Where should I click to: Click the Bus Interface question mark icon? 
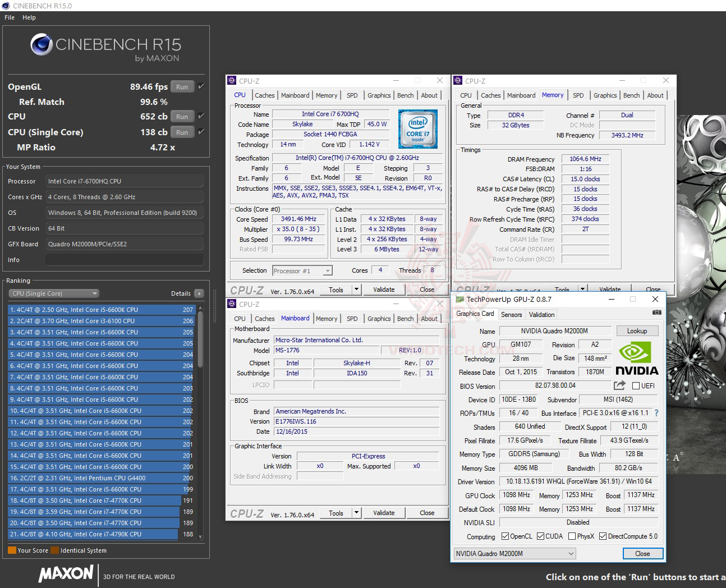[x=656, y=413]
